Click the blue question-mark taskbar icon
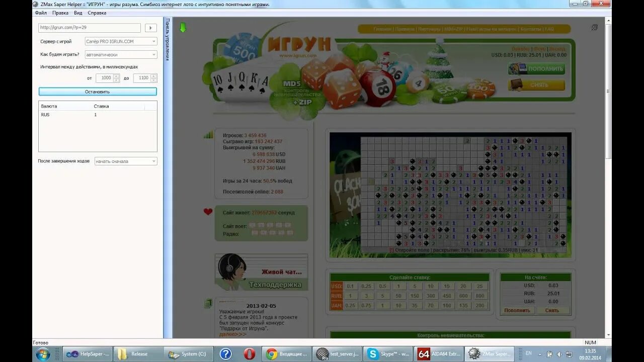The height and width of the screenshot is (362, 644). point(226,354)
